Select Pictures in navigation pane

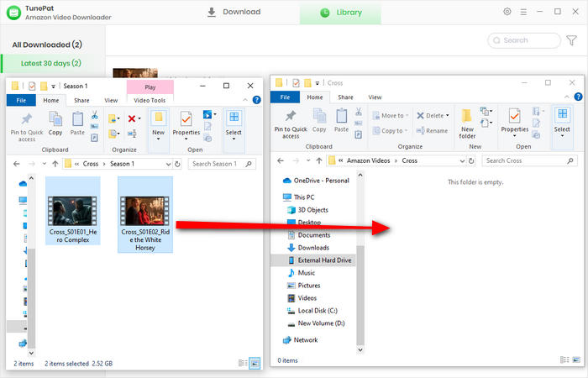coord(304,286)
